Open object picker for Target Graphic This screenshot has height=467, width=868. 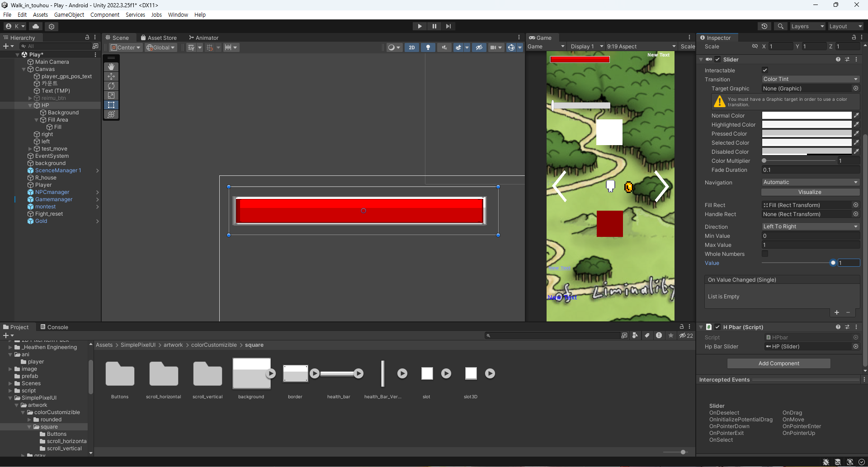pyautogui.click(x=856, y=89)
